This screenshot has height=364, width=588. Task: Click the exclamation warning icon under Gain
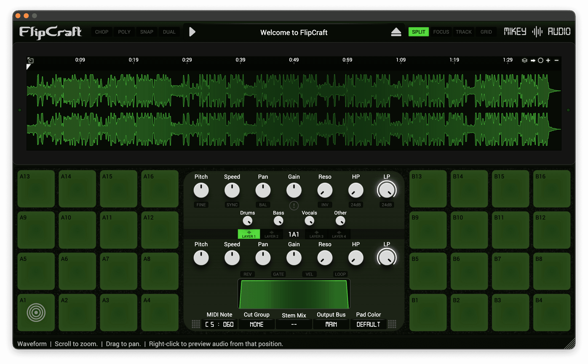point(294,205)
